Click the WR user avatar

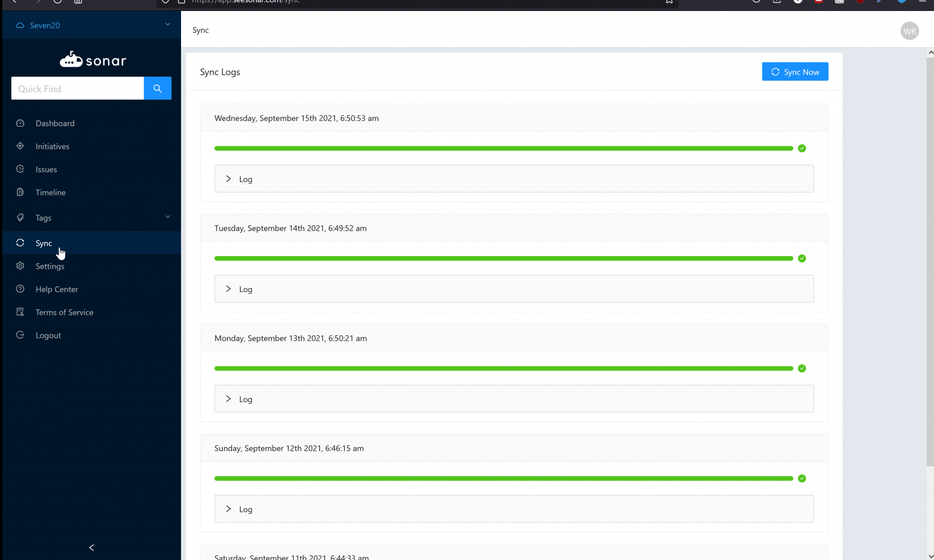pos(909,31)
